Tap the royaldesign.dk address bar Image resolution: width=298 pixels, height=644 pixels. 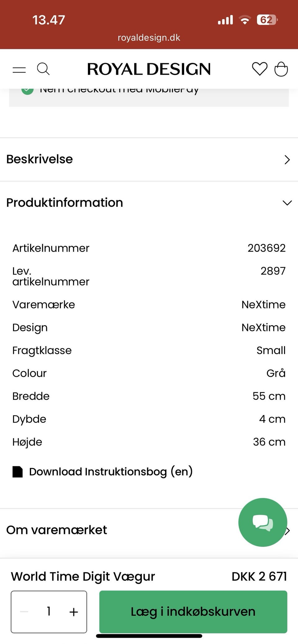(149, 38)
